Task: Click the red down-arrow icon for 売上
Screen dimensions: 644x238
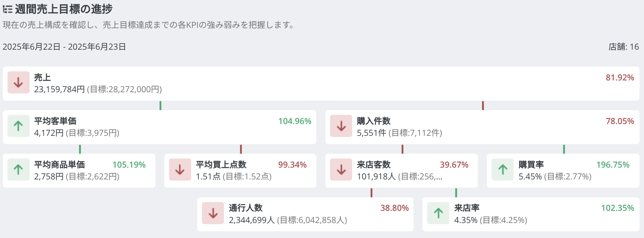Action: click(x=19, y=83)
